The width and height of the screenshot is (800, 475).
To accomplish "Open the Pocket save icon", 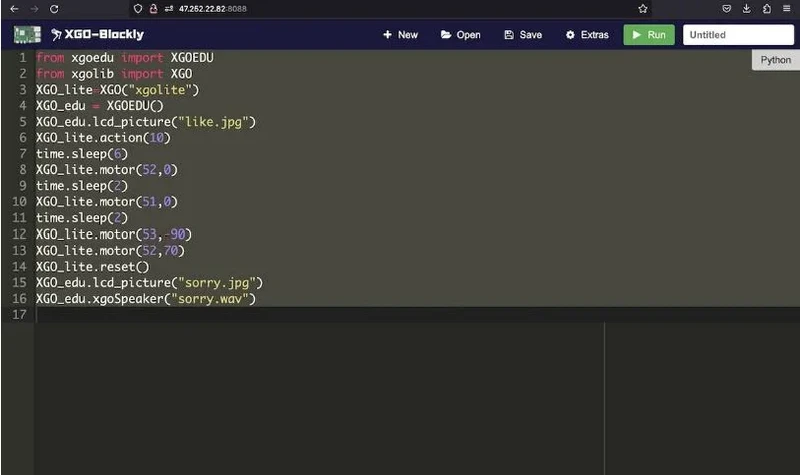I will click(727, 9).
